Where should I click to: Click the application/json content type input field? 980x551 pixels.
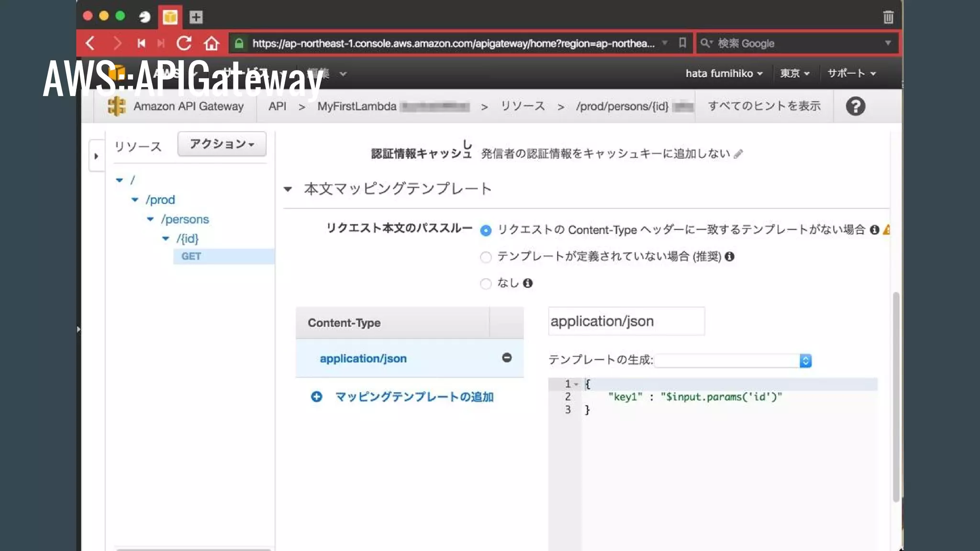click(626, 321)
